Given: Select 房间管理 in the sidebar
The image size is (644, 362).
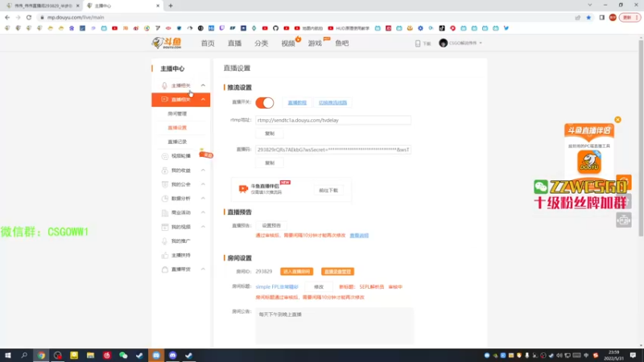Looking at the screenshot, I should (177, 113).
